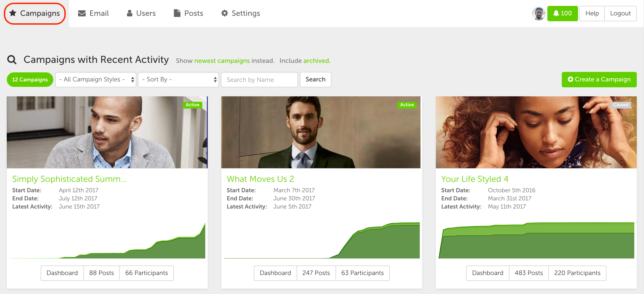The height and width of the screenshot is (294, 644).
Task: Click the 'October 5th 2016' start date
Action: click(511, 190)
